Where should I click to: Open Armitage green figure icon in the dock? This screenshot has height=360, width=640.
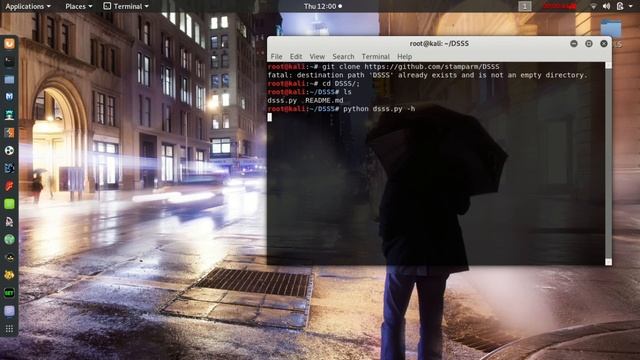(9, 115)
